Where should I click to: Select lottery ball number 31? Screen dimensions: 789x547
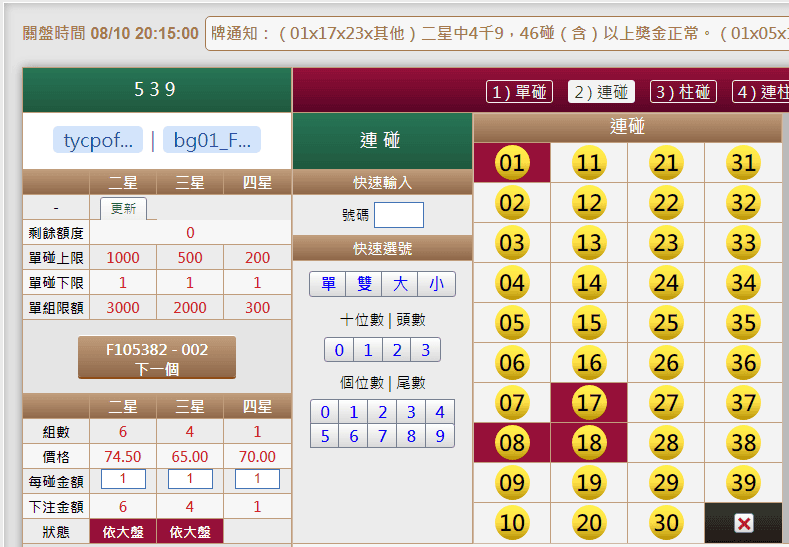click(744, 163)
